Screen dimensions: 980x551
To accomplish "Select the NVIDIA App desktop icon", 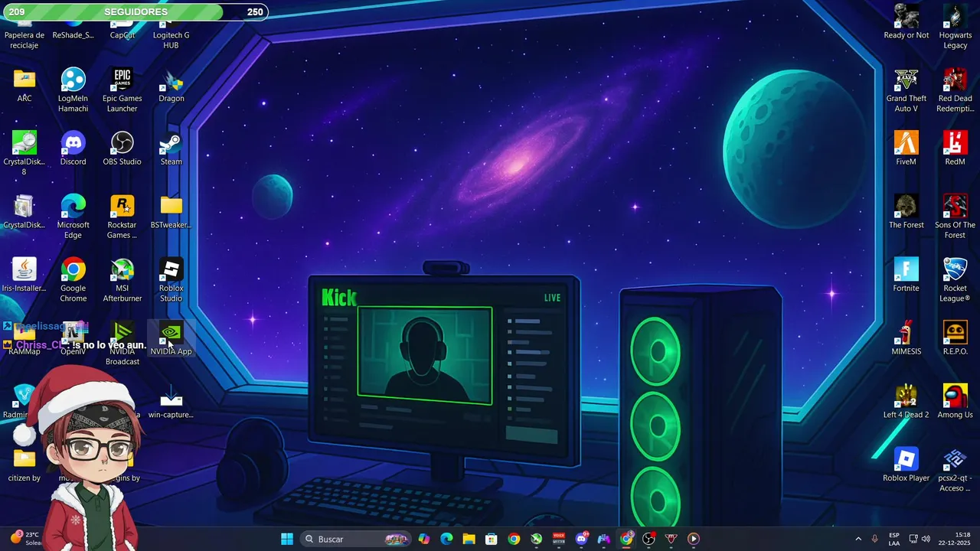I will tap(171, 339).
